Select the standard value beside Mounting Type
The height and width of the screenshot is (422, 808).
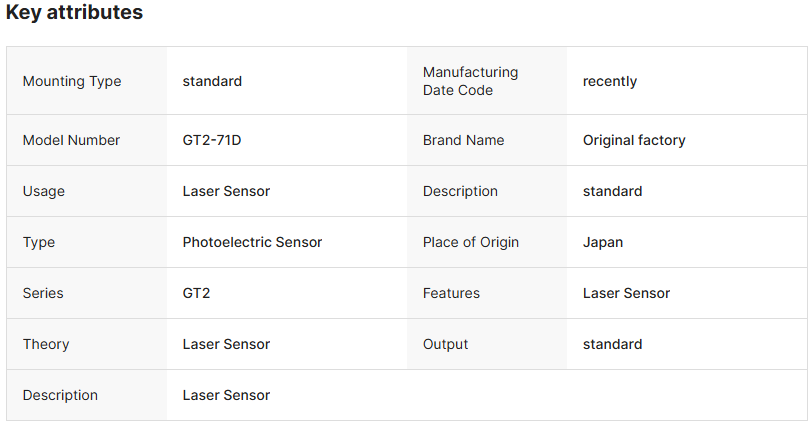pos(212,81)
